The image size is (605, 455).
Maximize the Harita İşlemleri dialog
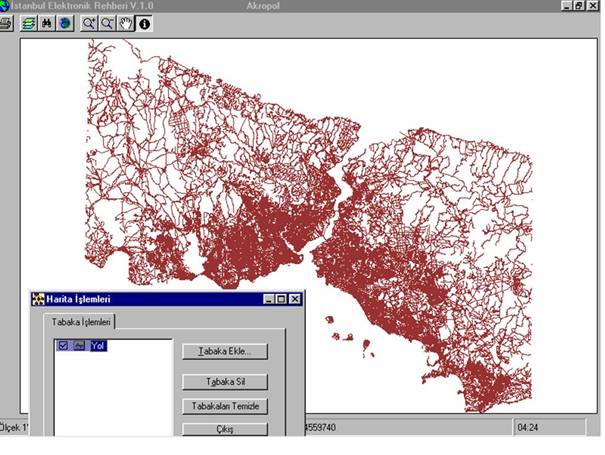281,299
